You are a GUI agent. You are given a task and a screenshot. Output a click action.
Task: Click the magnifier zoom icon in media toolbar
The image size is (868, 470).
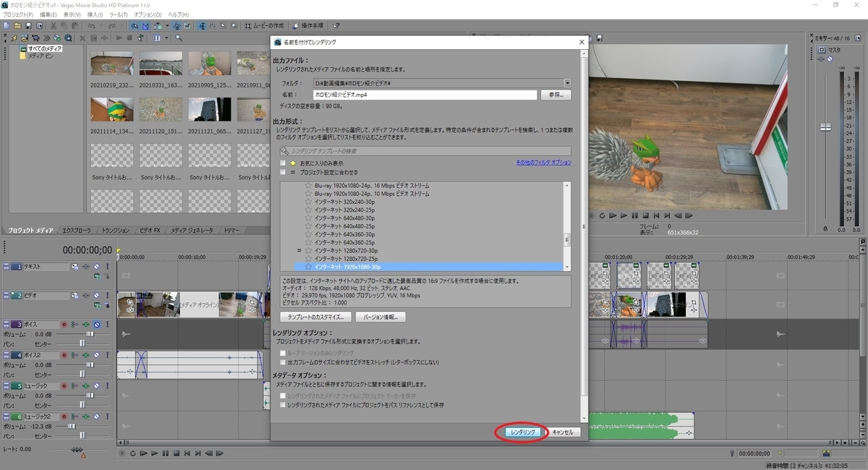[x=178, y=38]
